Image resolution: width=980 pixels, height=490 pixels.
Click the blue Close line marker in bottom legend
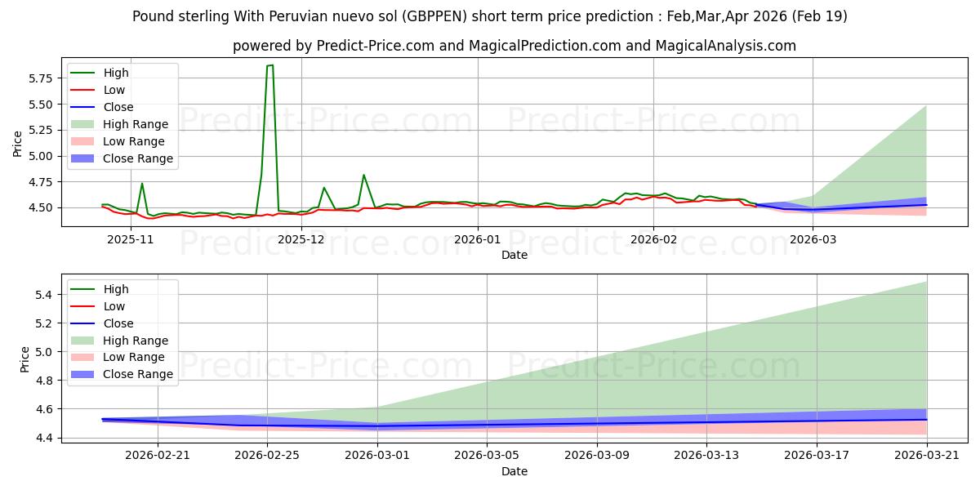pyautogui.click(x=83, y=323)
